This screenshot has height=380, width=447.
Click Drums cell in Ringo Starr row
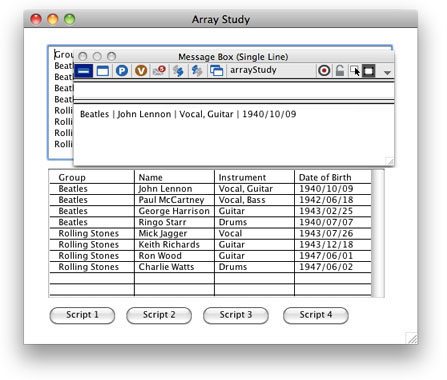254,222
